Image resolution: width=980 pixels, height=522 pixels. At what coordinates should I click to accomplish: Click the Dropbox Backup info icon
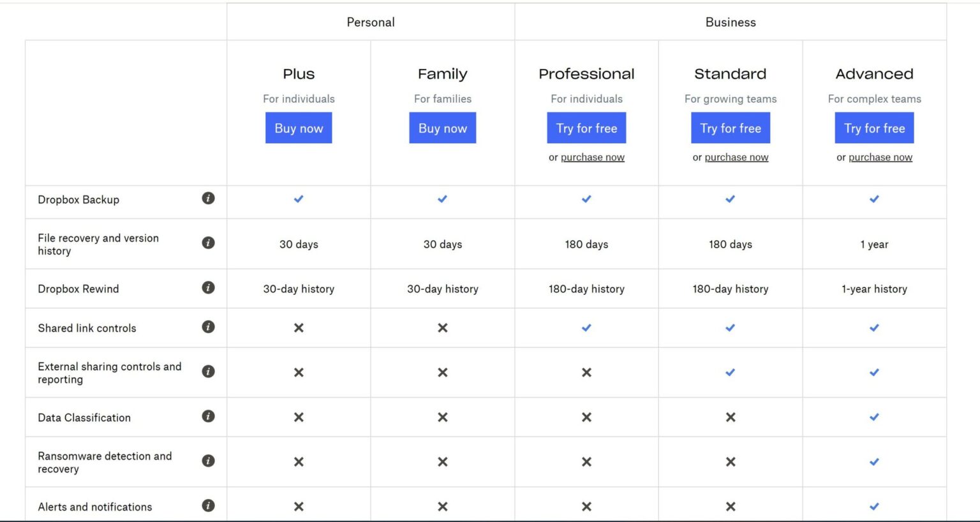click(208, 198)
